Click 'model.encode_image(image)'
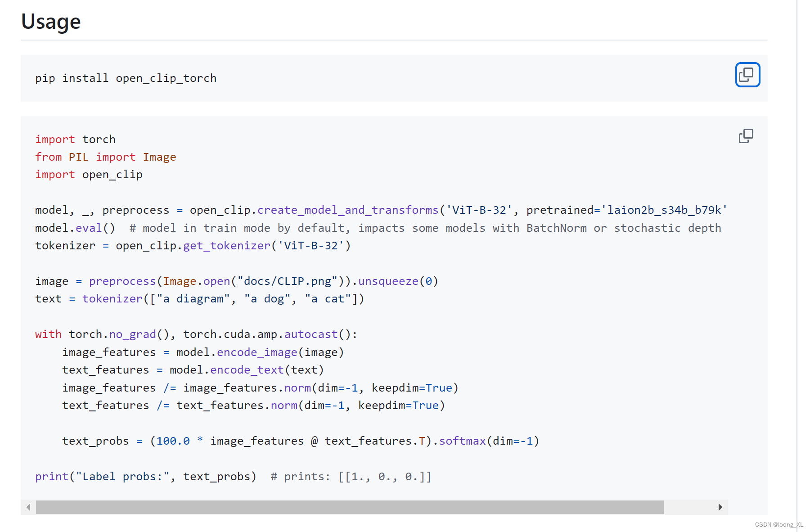This screenshot has height=532, width=810. tap(260, 352)
